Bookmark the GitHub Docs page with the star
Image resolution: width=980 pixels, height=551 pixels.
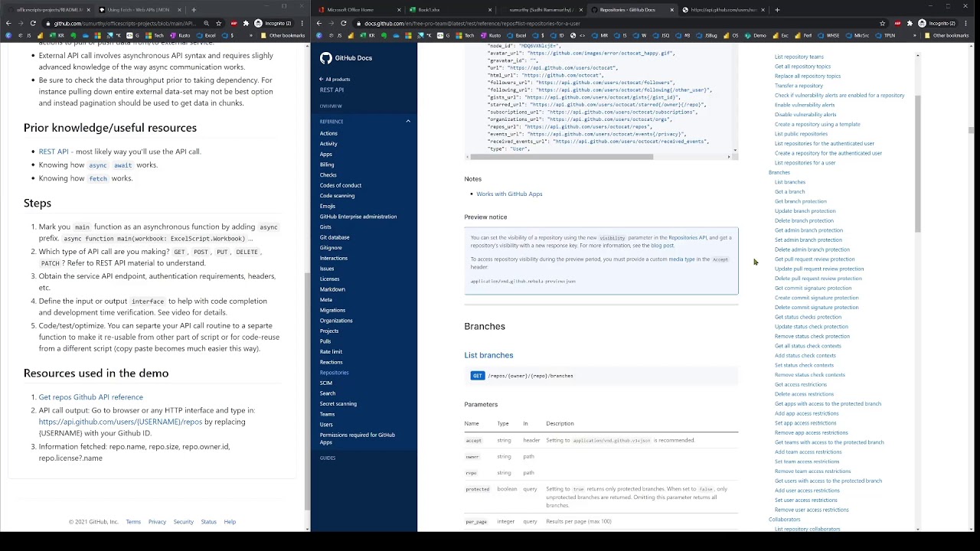[883, 23]
